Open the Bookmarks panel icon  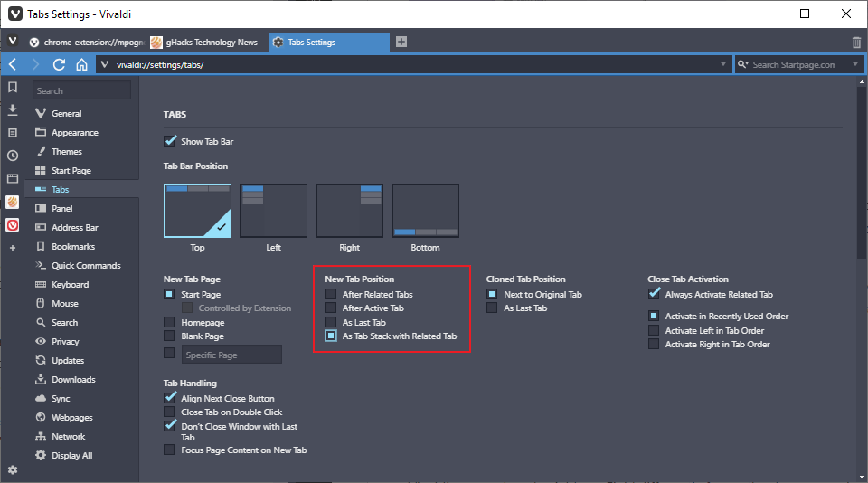[x=12, y=87]
